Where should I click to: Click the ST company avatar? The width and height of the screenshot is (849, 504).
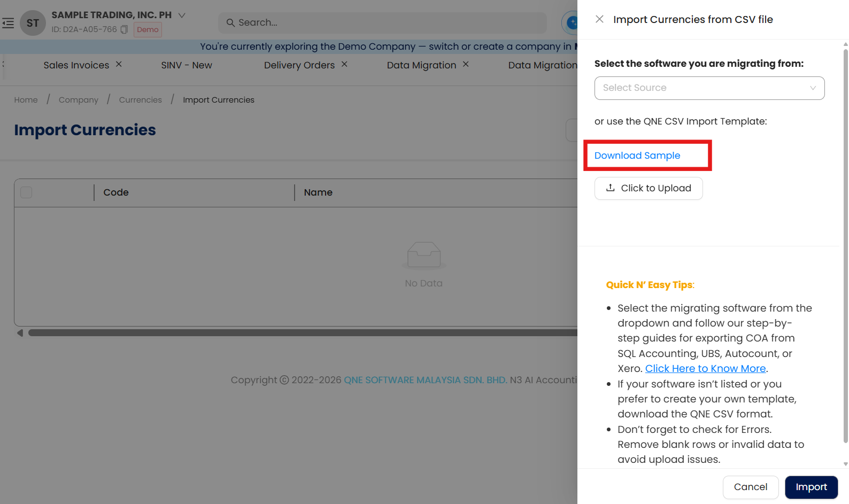(x=33, y=23)
